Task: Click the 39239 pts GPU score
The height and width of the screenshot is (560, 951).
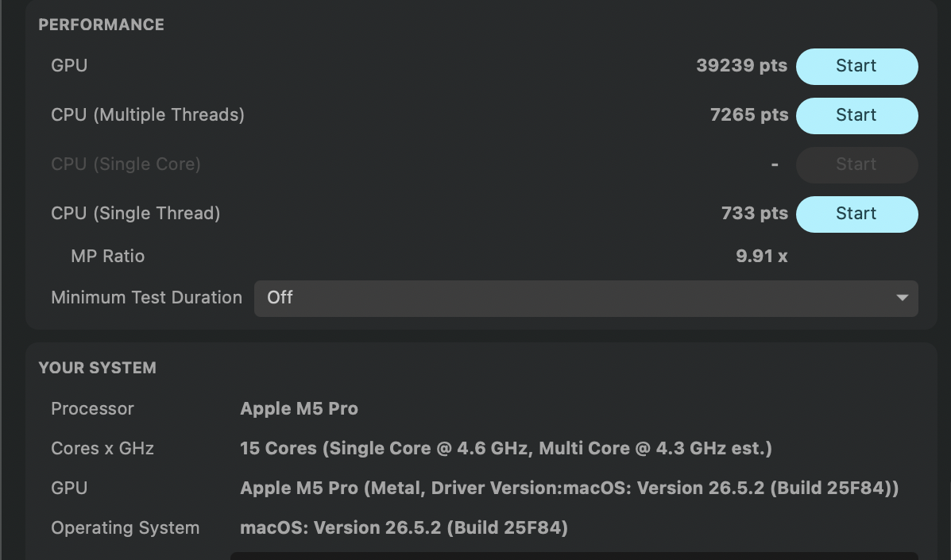Action: click(x=742, y=65)
